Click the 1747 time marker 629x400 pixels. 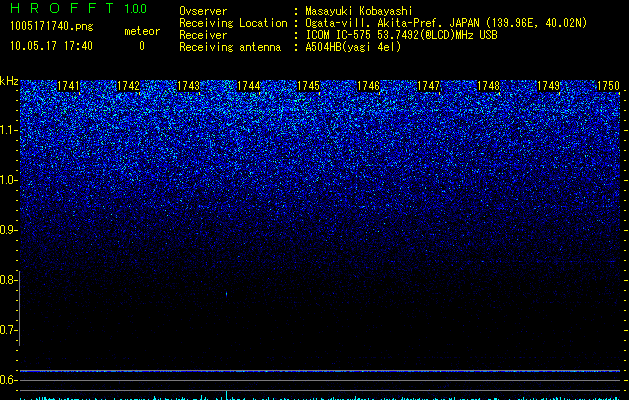point(428,86)
